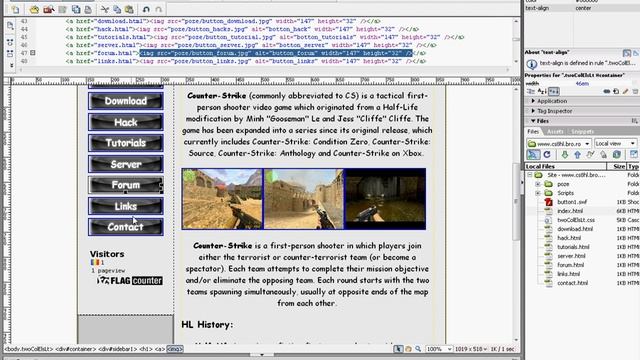
Task: Open the 100% zoom level dropdown
Action: click(x=439, y=349)
